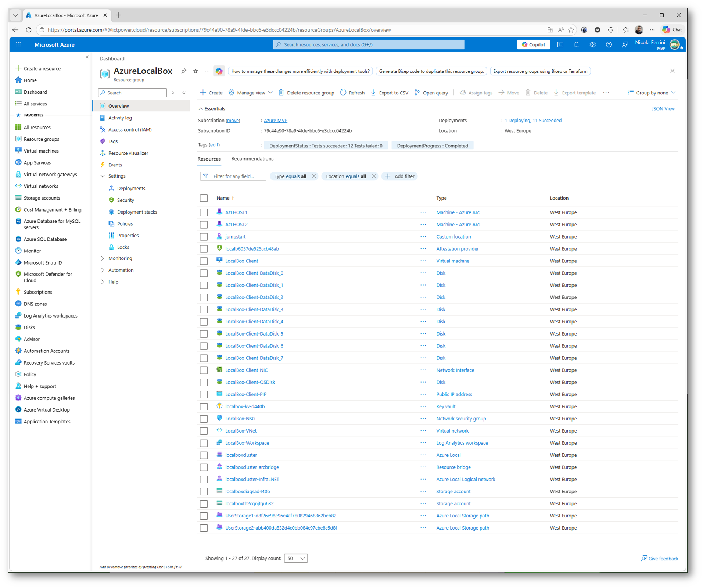Open the notifications bell icon
The height and width of the screenshot is (588, 703).
(576, 44)
